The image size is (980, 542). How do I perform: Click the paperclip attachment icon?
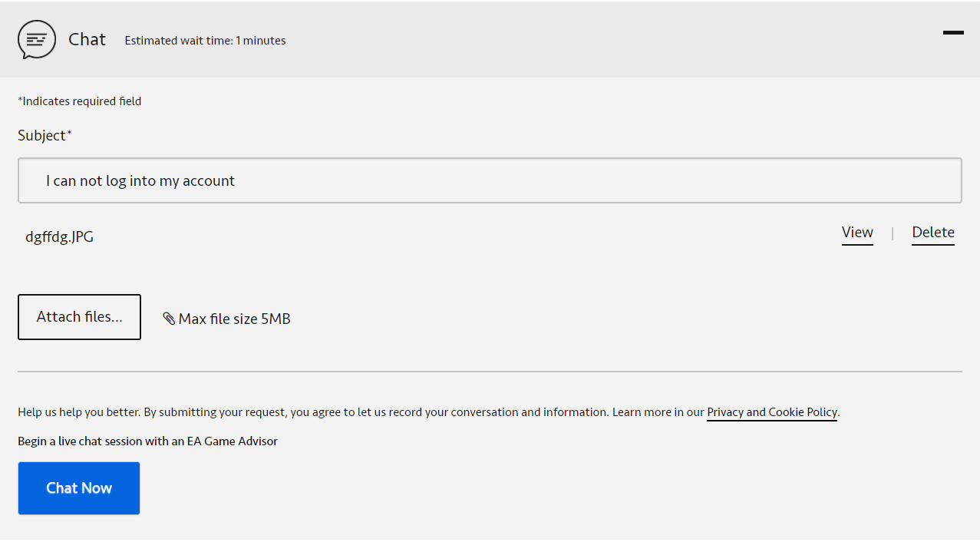[x=169, y=319]
